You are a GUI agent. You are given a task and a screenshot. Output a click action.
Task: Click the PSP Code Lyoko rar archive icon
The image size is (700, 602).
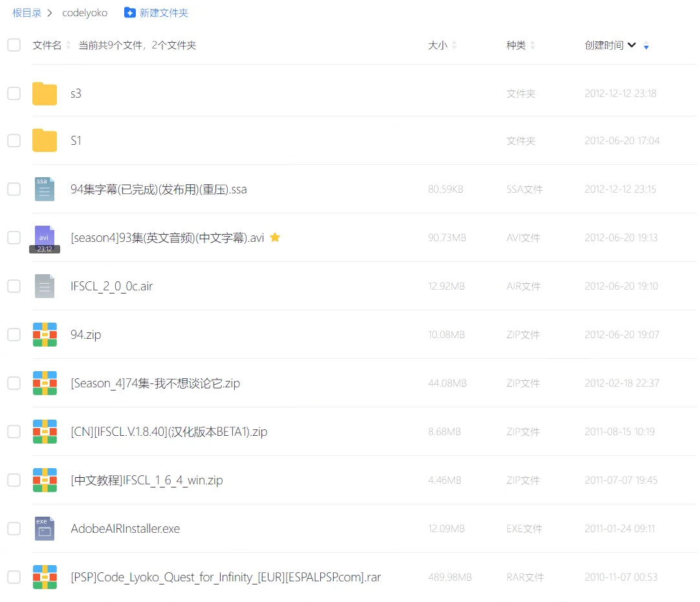pos(45,577)
